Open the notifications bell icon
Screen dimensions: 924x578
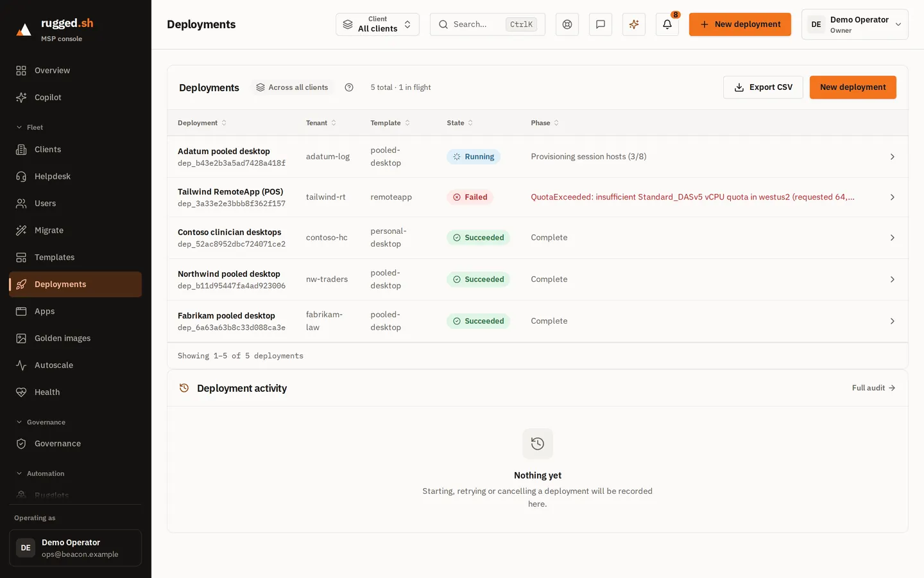click(667, 24)
